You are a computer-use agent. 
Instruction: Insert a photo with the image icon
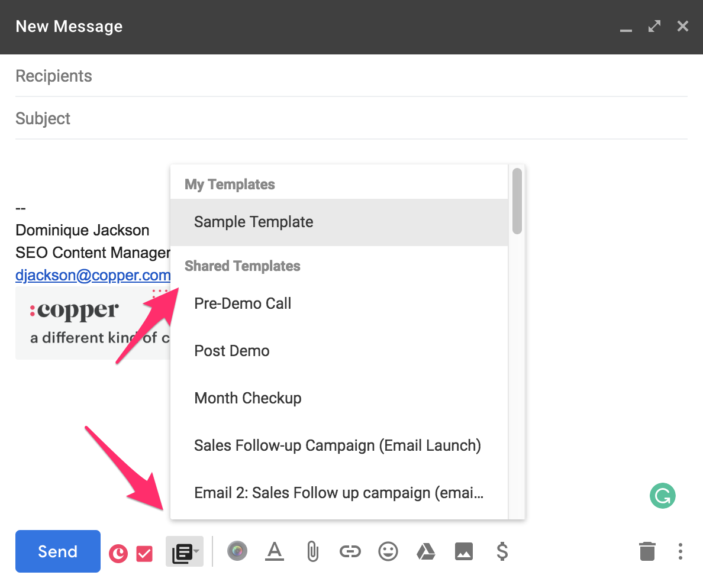point(463,551)
